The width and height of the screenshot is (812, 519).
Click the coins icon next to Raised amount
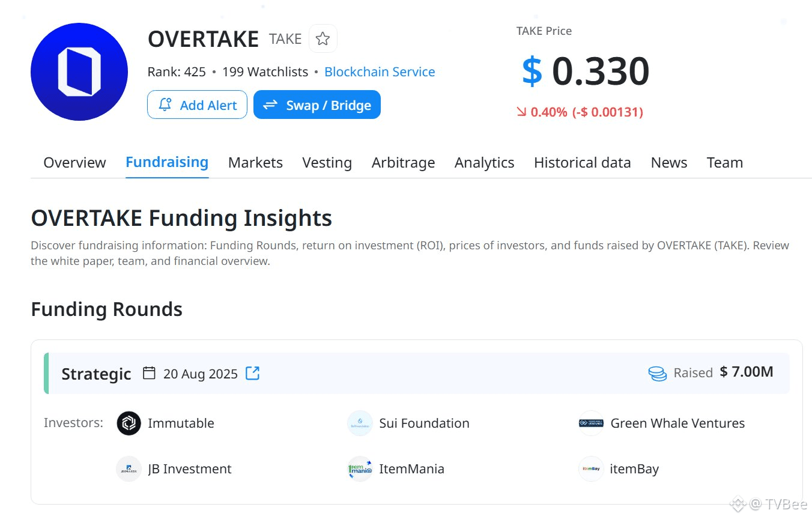click(x=658, y=373)
